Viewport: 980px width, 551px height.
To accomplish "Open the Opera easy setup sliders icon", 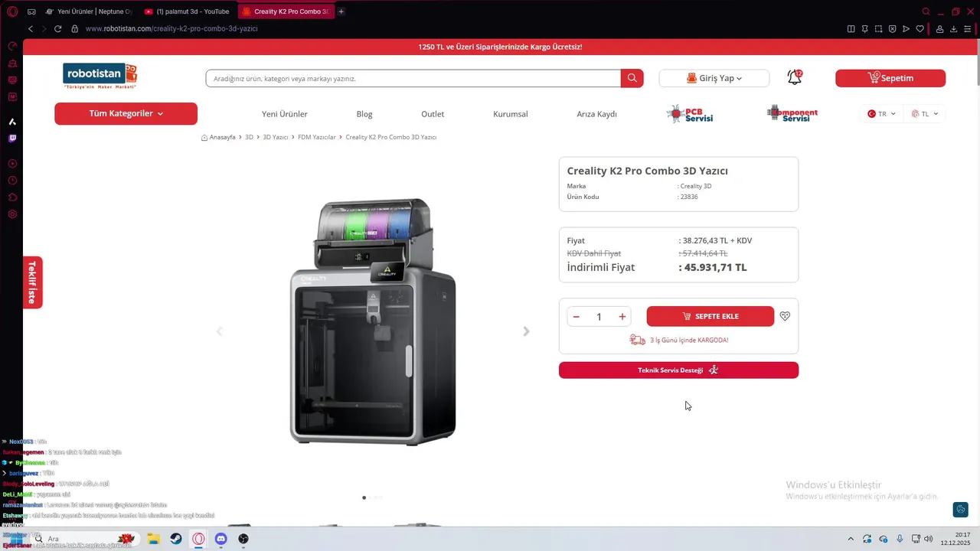I will (969, 28).
